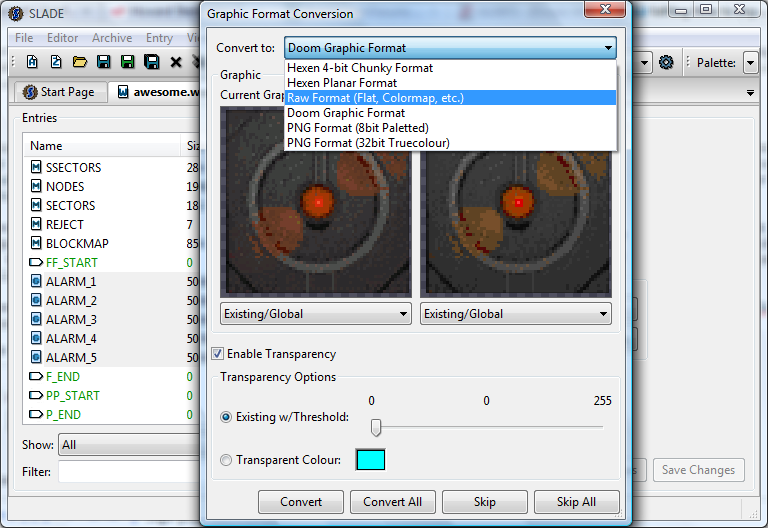This screenshot has width=768, height=528.
Task: Uncheck the Enable Transparency checkbox
Action: pos(218,354)
